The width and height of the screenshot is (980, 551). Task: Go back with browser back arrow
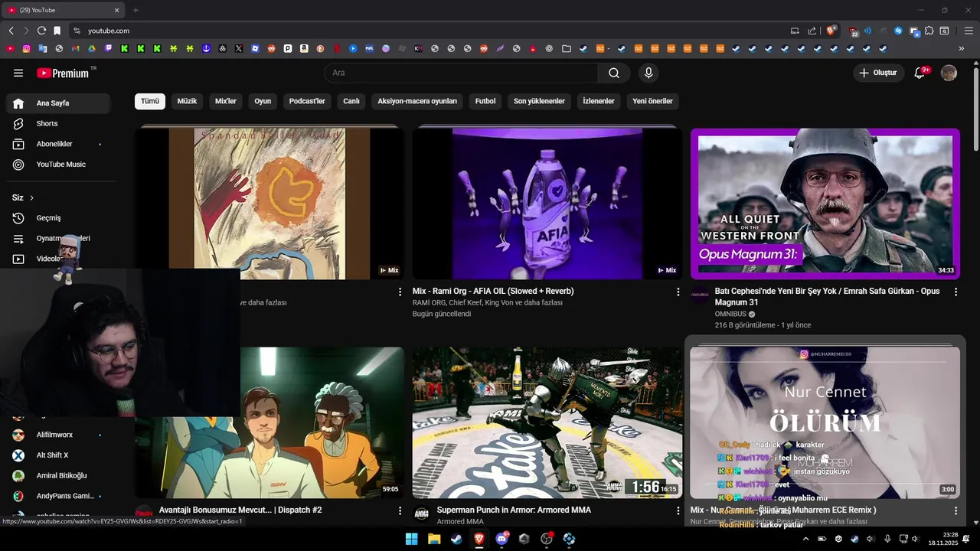11,31
